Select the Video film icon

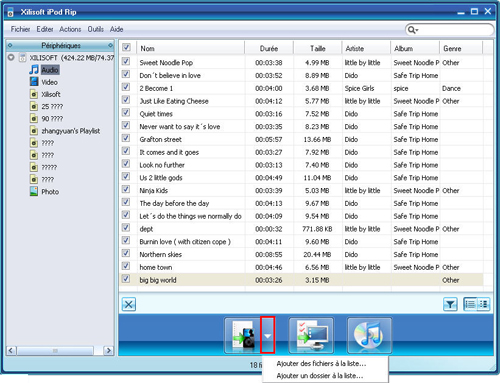pos(34,82)
